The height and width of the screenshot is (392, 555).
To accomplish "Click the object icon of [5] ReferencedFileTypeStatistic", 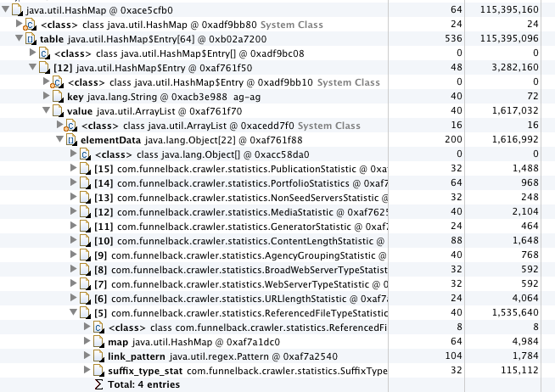I will click(86, 313).
